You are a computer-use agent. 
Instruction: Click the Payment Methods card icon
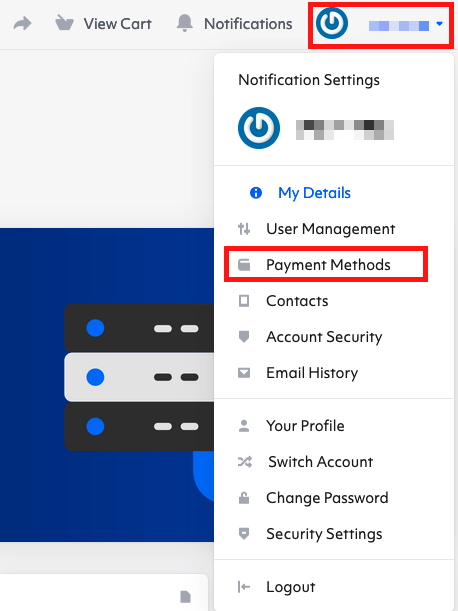244,265
